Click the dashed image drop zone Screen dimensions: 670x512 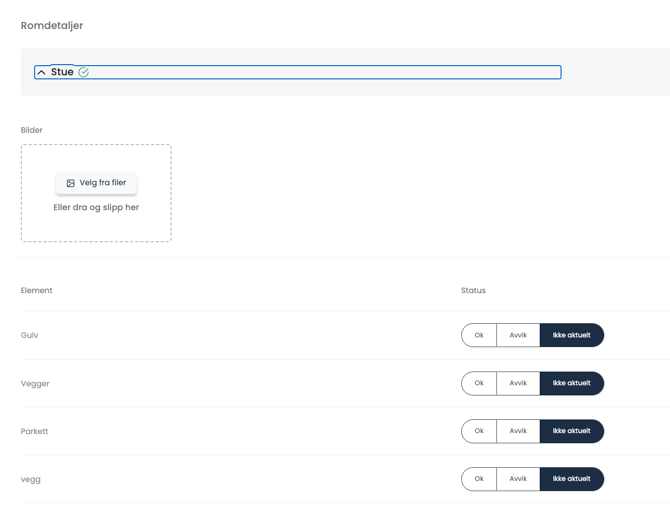click(96, 227)
